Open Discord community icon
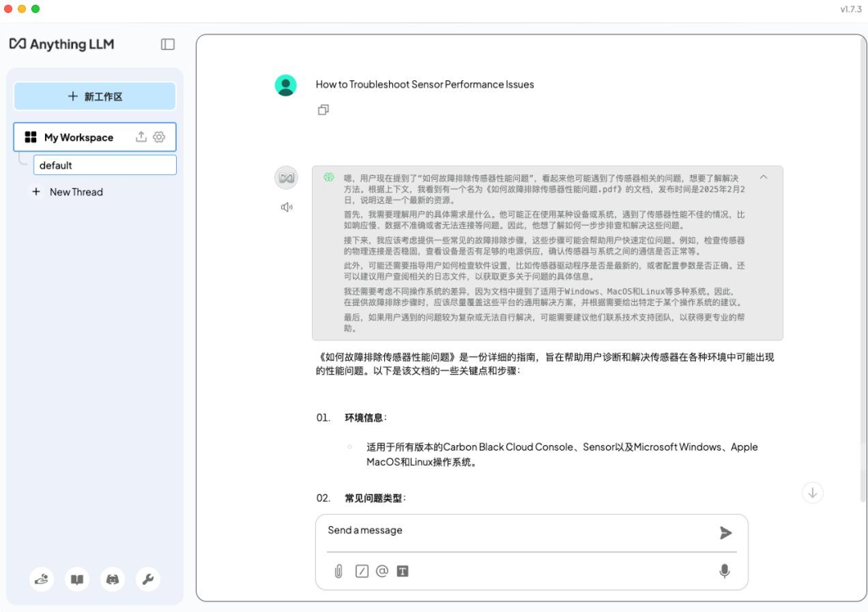 click(x=113, y=579)
